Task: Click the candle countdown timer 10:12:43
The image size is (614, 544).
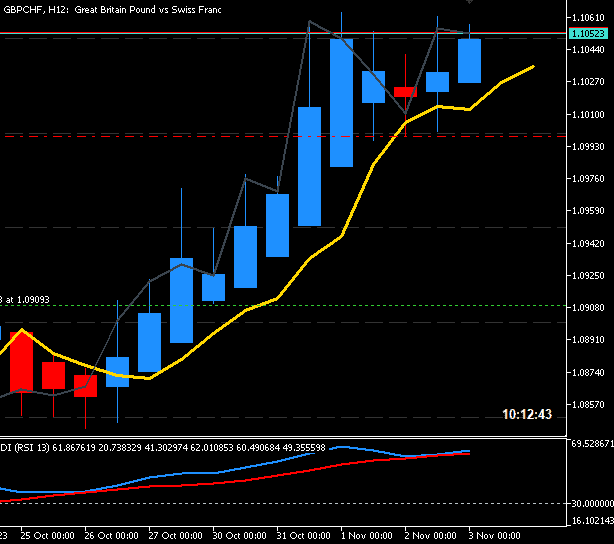Action: 527,414
